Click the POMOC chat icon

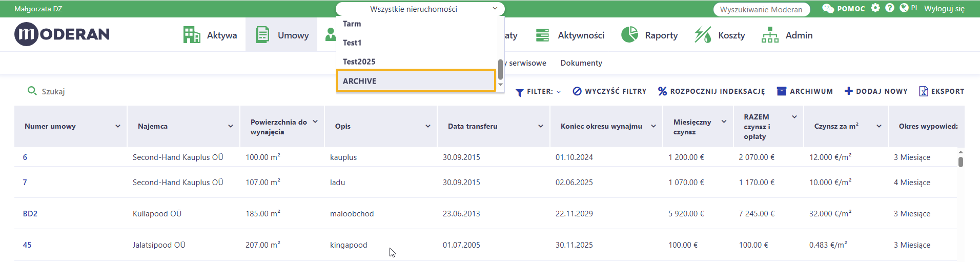(x=828, y=8)
